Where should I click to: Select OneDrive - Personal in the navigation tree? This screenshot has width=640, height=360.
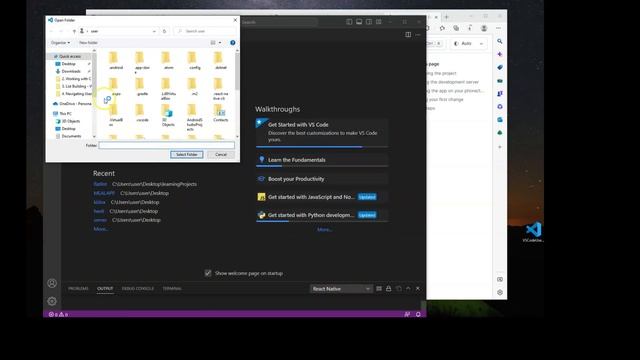pos(72,104)
